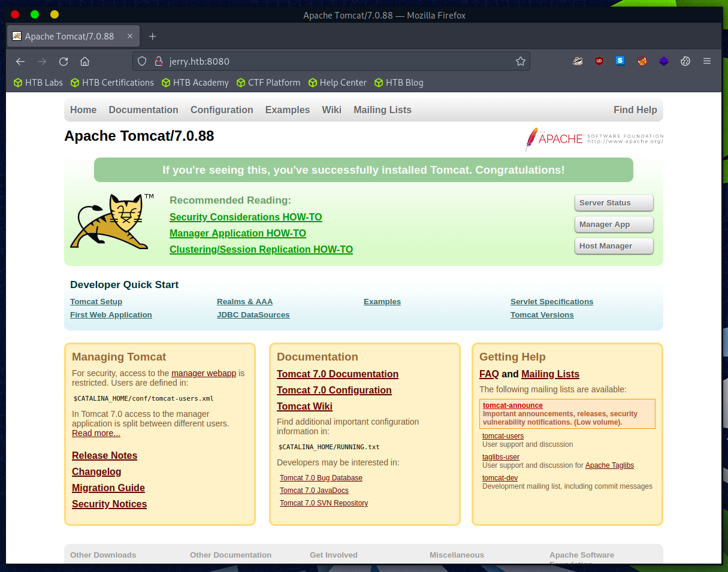Click the manager webapp link

[x=204, y=373]
